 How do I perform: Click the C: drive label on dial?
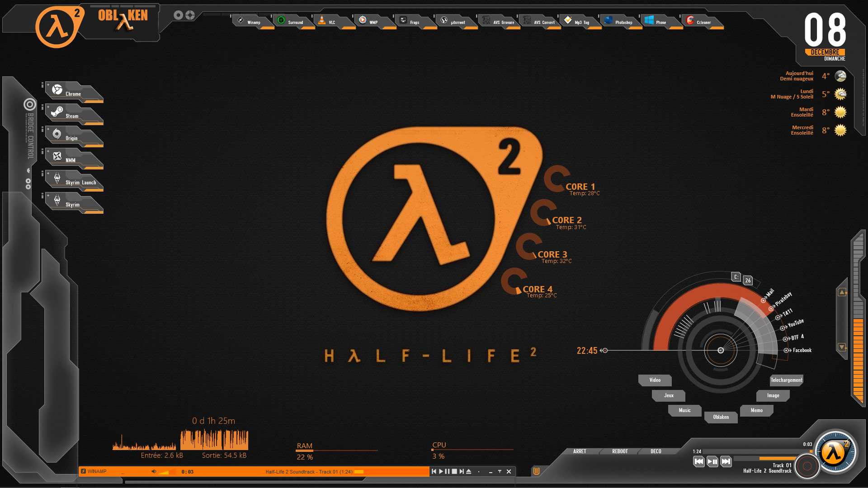coord(736,277)
